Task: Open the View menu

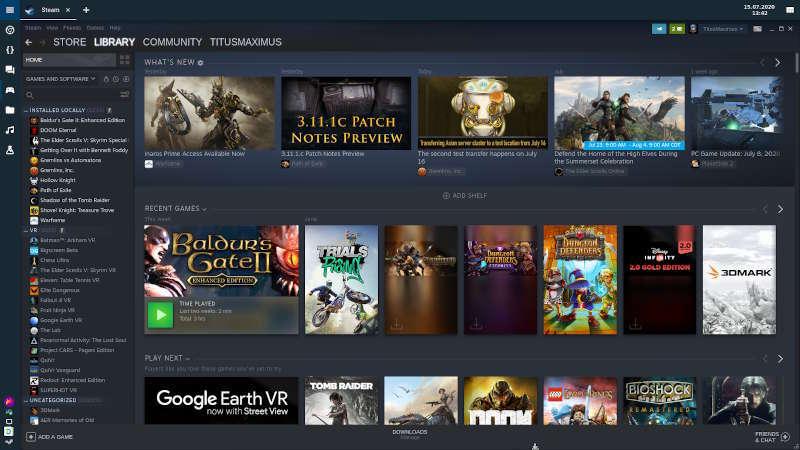Action: (52, 28)
